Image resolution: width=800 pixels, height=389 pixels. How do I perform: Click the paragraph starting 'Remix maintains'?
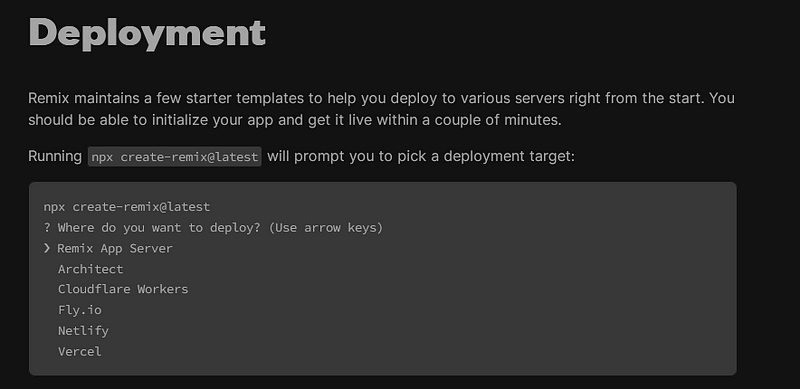click(381, 109)
